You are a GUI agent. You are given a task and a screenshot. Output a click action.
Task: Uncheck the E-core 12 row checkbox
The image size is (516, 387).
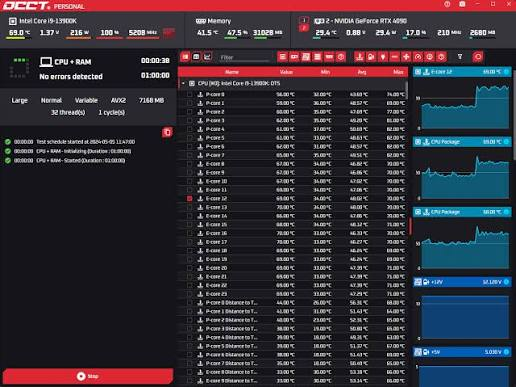190,199
